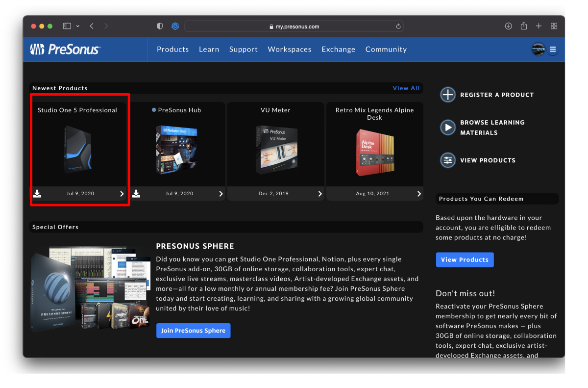The width and height of the screenshot is (588, 388).
Task: Reload the page
Action: 398,26
